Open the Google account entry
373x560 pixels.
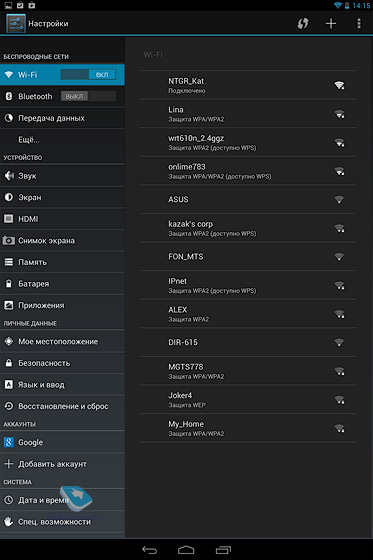(63, 442)
